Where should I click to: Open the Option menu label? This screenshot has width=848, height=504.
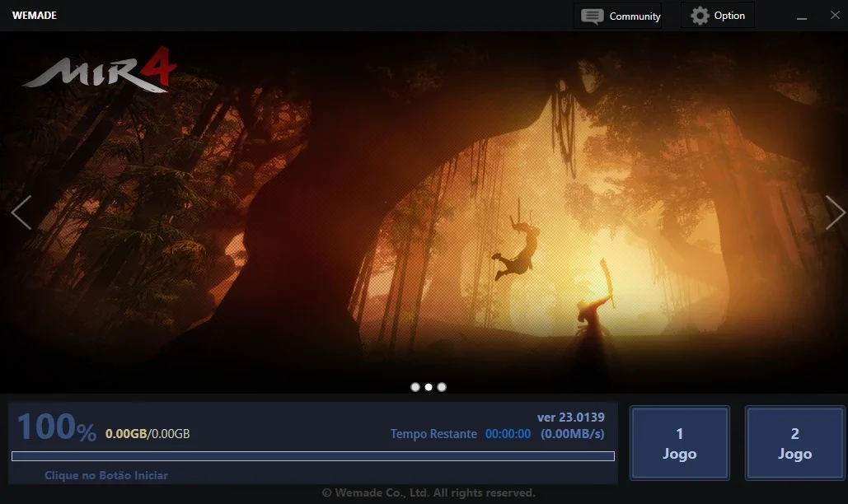(729, 16)
